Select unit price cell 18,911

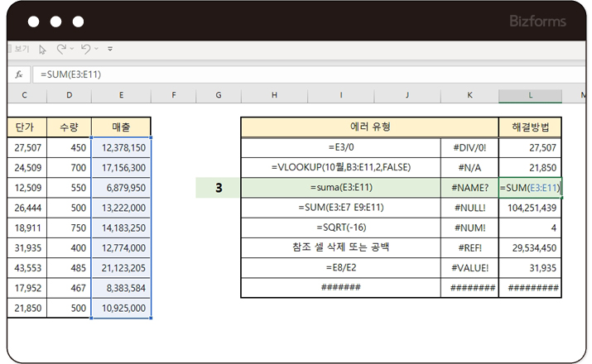(x=26, y=227)
